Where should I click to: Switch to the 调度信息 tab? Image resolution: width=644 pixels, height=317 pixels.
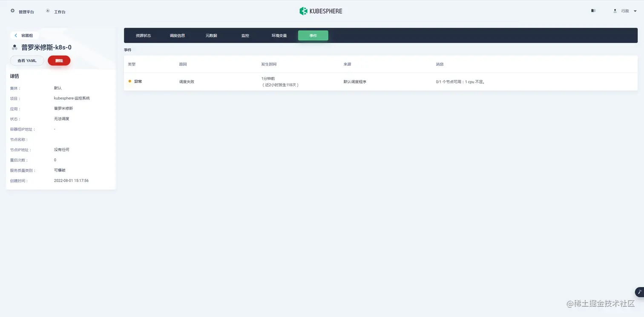coord(177,36)
